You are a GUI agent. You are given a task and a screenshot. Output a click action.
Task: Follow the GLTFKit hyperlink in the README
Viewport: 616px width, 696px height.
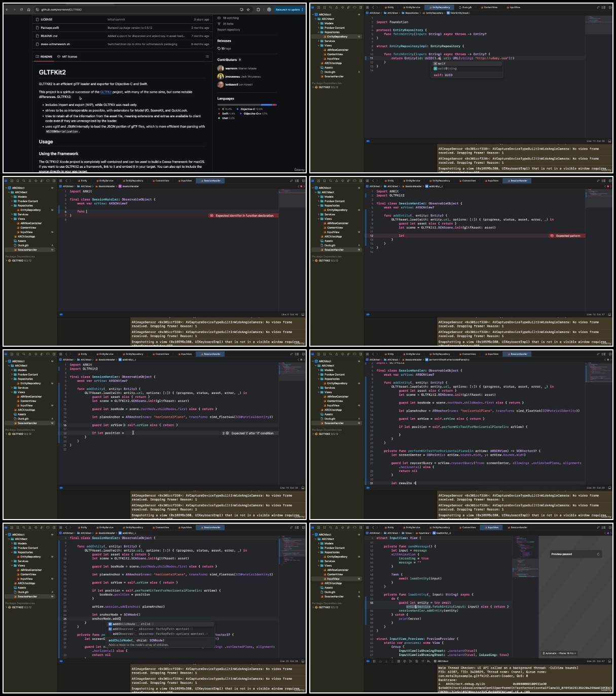pos(105,92)
